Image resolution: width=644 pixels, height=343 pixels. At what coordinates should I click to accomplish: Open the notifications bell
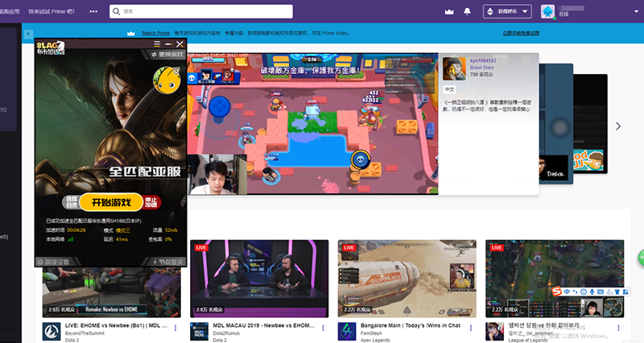pyautogui.click(x=467, y=11)
